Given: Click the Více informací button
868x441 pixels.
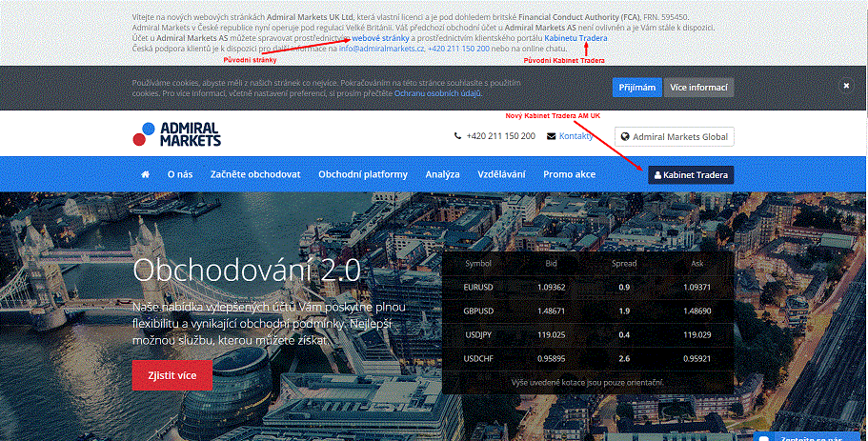Looking at the screenshot, I should click(x=698, y=88).
